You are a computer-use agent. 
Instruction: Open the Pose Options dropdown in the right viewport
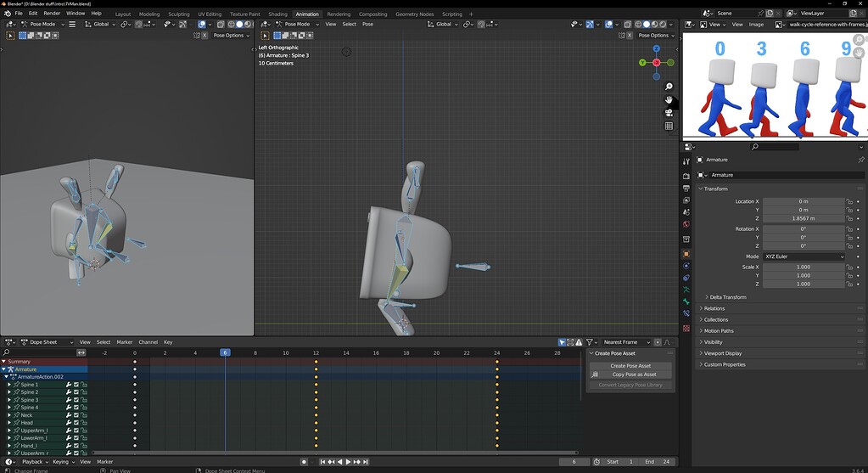(x=656, y=36)
